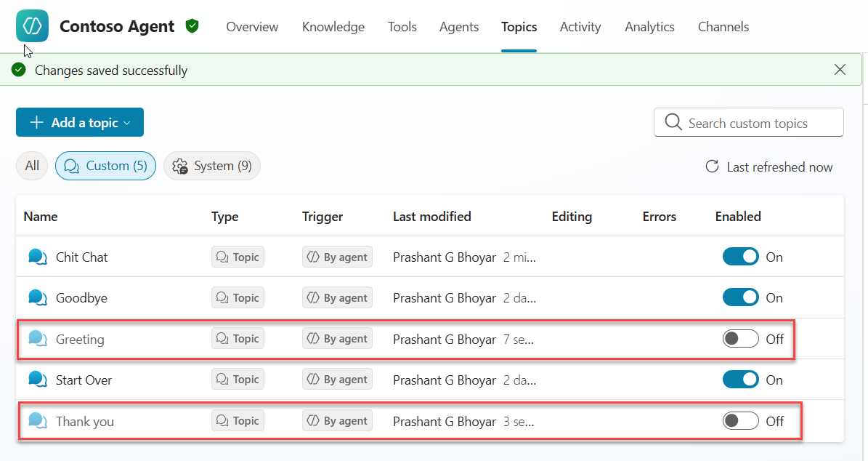Filter by Custom (5) topics
Viewport: 868px width, 461px height.
click(x=105, y=166)
